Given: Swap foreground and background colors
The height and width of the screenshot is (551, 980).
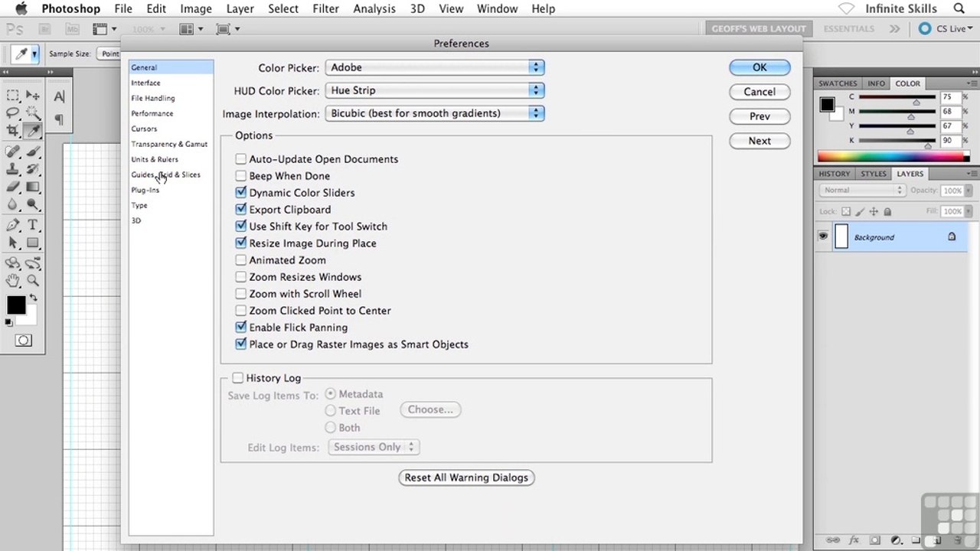Looking at the screenshot, I should (34, 298).
